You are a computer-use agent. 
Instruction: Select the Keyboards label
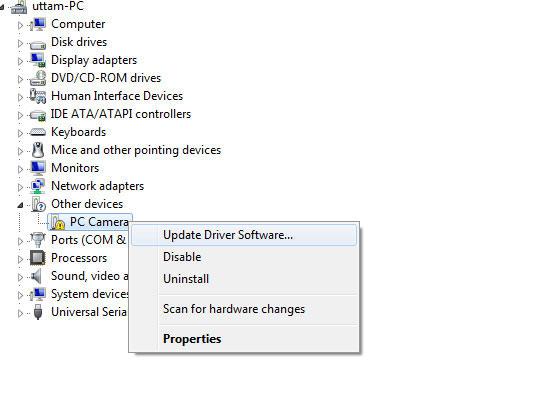[78, 132]
